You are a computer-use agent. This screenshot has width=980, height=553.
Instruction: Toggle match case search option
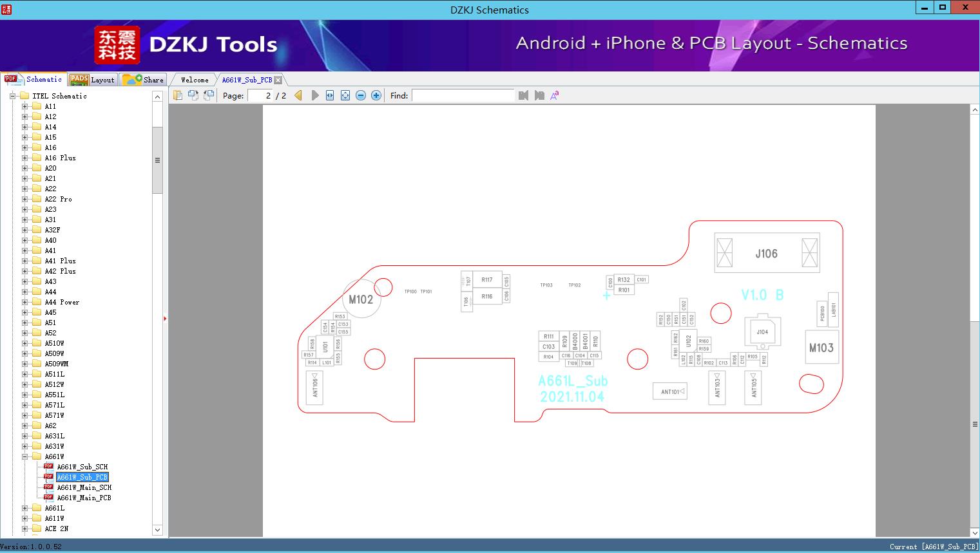pyautogui.click(x=555, y=95)
